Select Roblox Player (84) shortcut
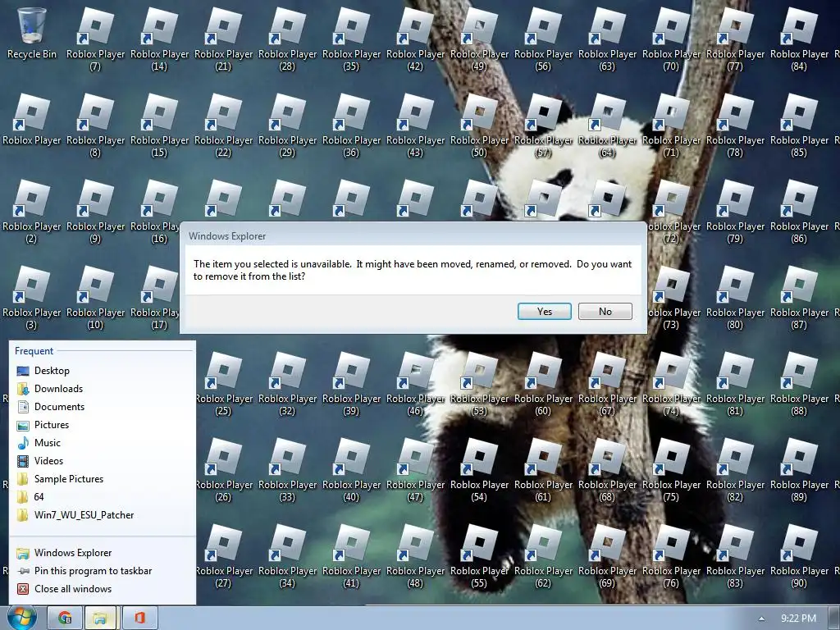840x630 pixels. [x=799, y=39]
